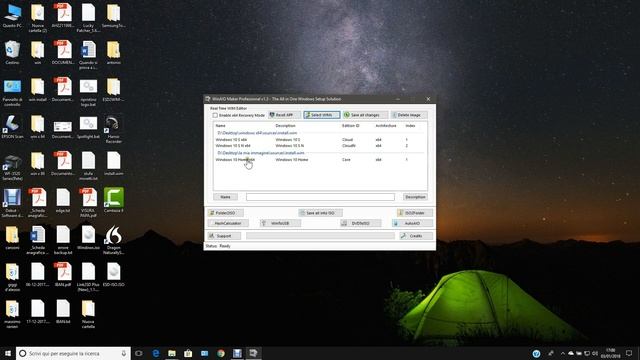Screen dimensions: 640x360
Task: Open the DVDToISO tool
Action: pyautogui.click(x=361, y=223)
